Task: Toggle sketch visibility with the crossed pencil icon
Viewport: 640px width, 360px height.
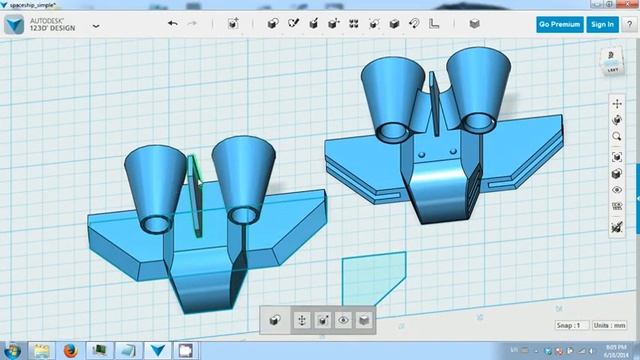Action: point(617,227)
